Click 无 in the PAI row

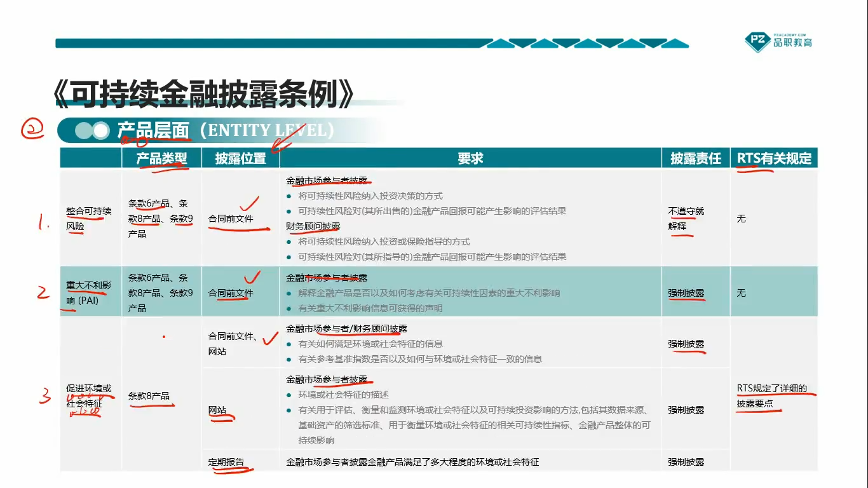pyautogui.click(x=741, y=293)
